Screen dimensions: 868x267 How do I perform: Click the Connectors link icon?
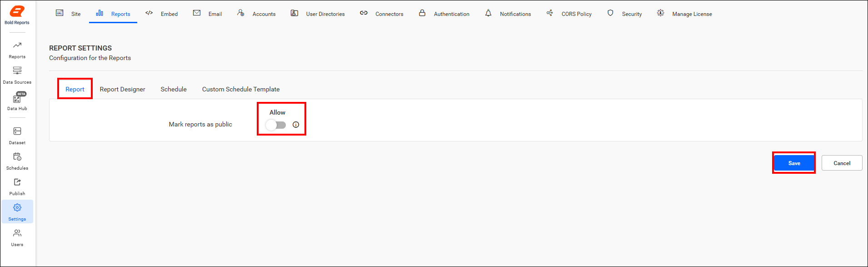364,13
